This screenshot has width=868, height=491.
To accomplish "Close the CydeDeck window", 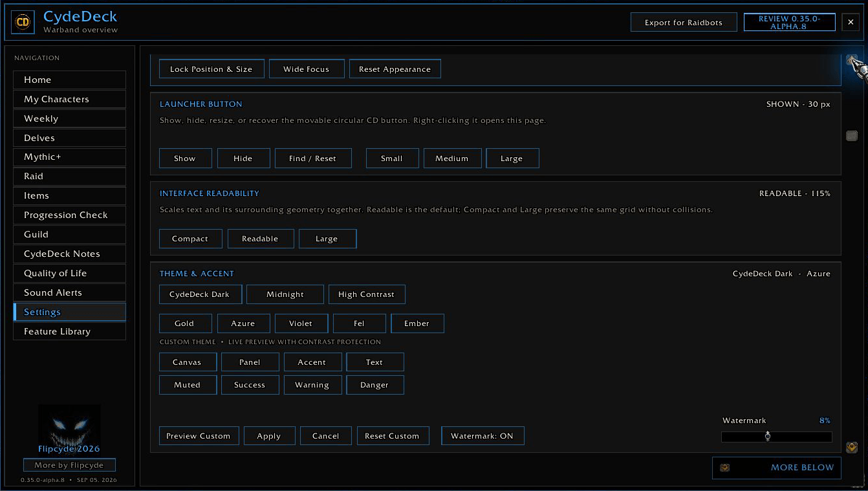I will 851,23.
